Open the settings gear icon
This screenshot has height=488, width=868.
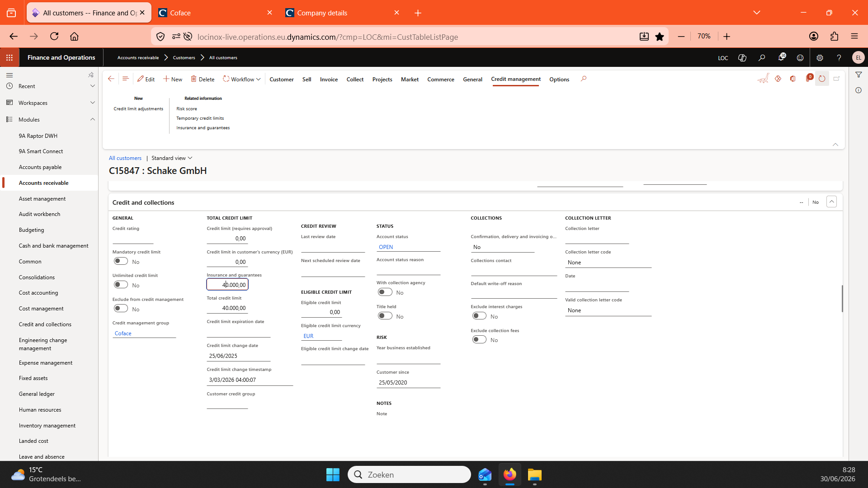820,57
